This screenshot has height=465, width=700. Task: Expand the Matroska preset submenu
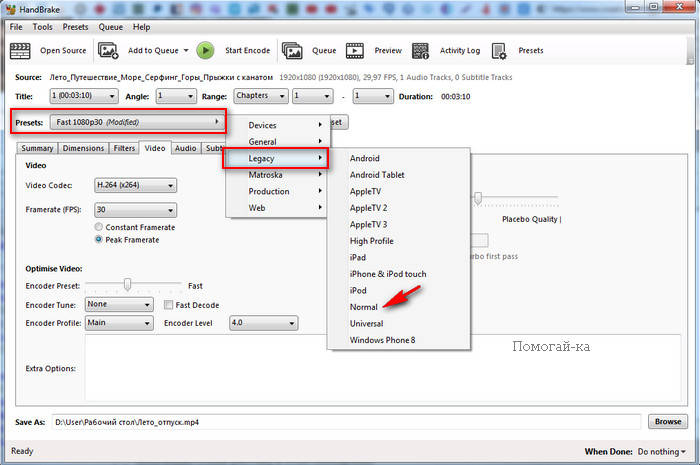(277, 175)
